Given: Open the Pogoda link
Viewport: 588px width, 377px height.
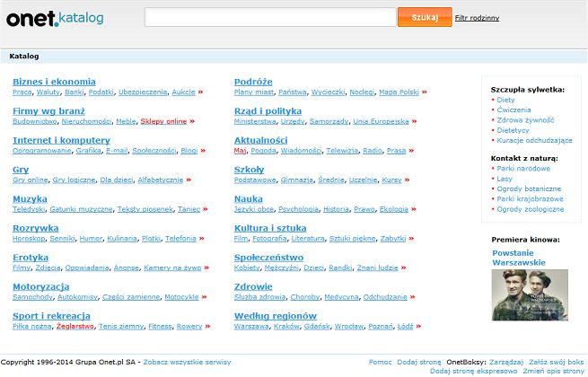Looking at the screenshot, I should coord(263,151).
